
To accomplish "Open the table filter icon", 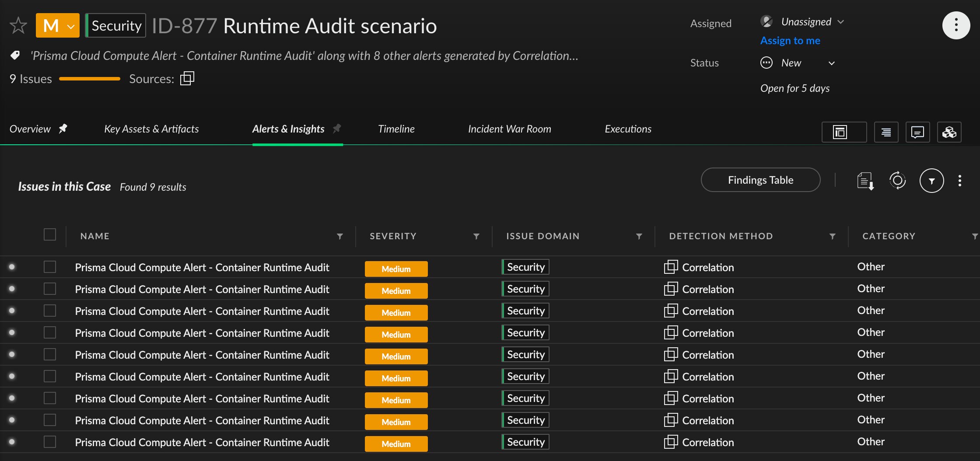I will point(931,180).
